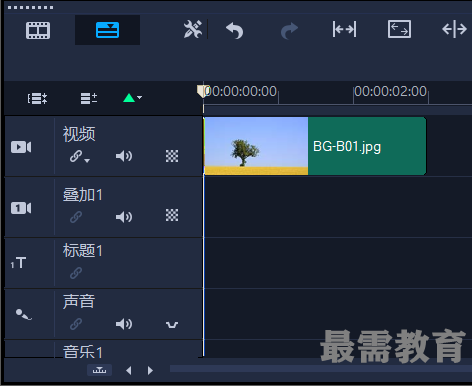Toggle ripple editing on 标题1 track

pos(76,273)
